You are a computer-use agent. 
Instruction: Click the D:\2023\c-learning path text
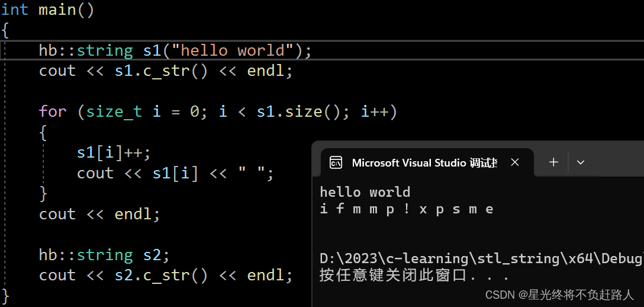tap(482, 258)
